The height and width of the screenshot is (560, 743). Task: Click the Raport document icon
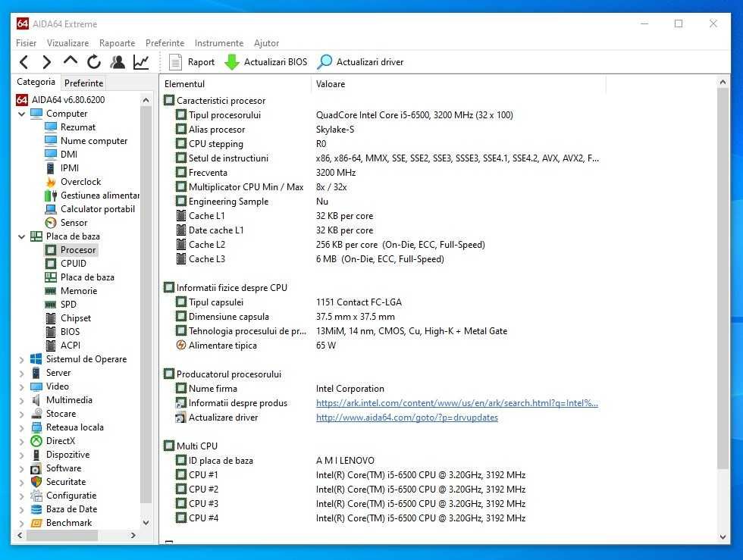point(175,62)
